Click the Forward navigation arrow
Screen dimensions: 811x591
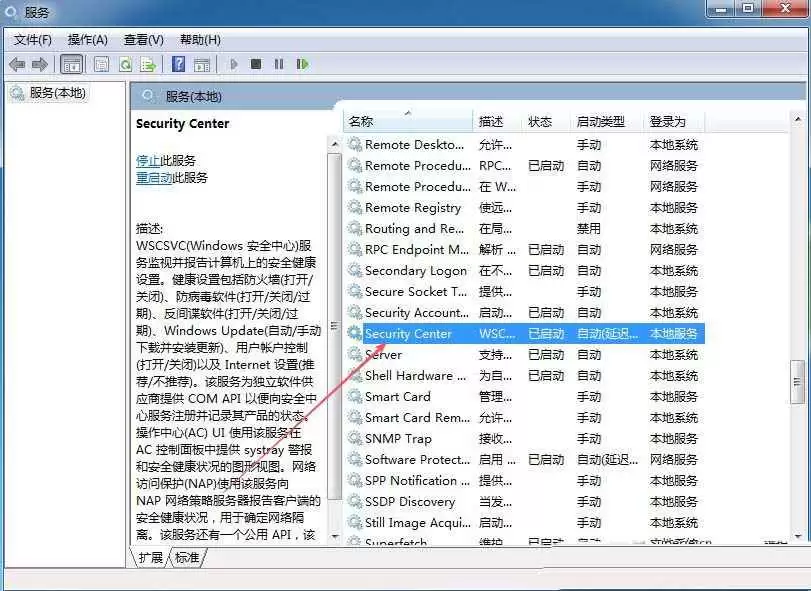click(39, 64)
